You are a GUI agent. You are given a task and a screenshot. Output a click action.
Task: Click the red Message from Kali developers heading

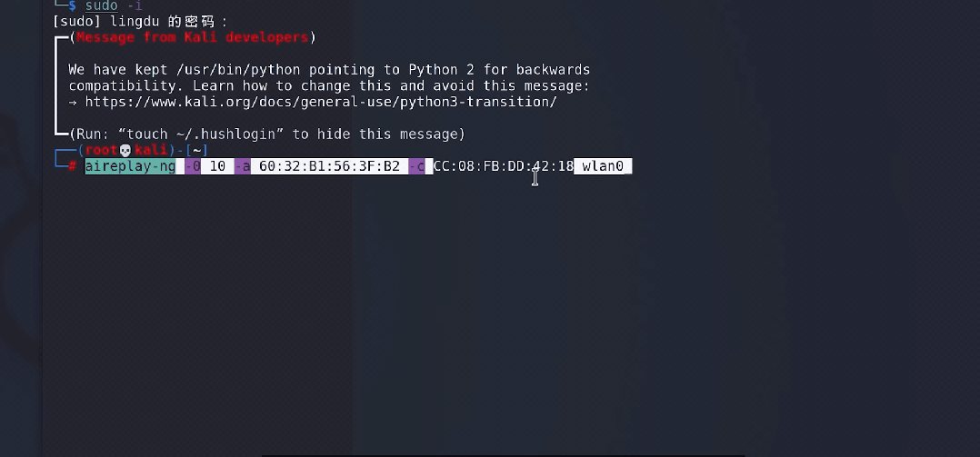(x=193, y=37)
